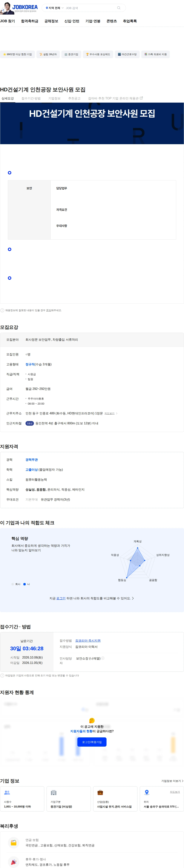184x868 pixels.
Task: Open the 합격축하금 menu
Action: 30,21
